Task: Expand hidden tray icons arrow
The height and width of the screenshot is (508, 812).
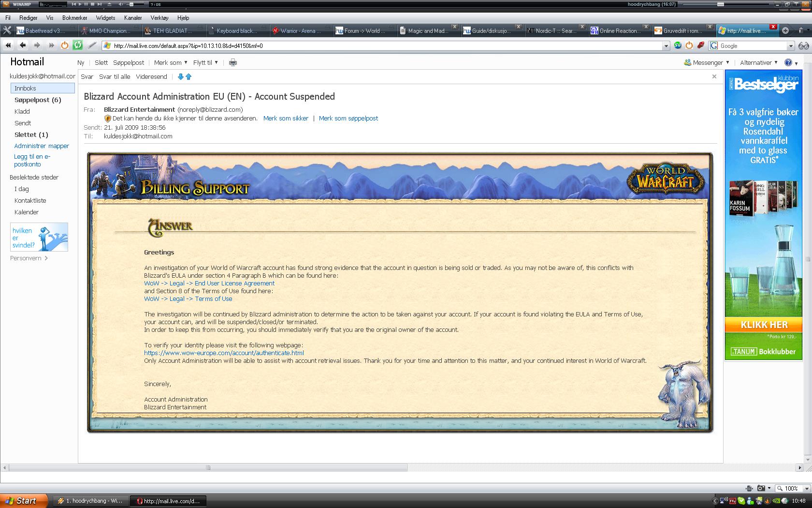Action: (x=715, y=501)
